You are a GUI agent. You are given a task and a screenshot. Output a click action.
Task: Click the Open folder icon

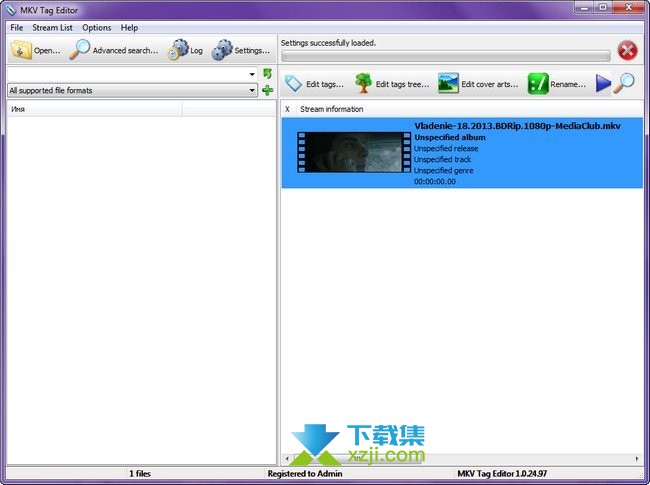tap(22, 50)
